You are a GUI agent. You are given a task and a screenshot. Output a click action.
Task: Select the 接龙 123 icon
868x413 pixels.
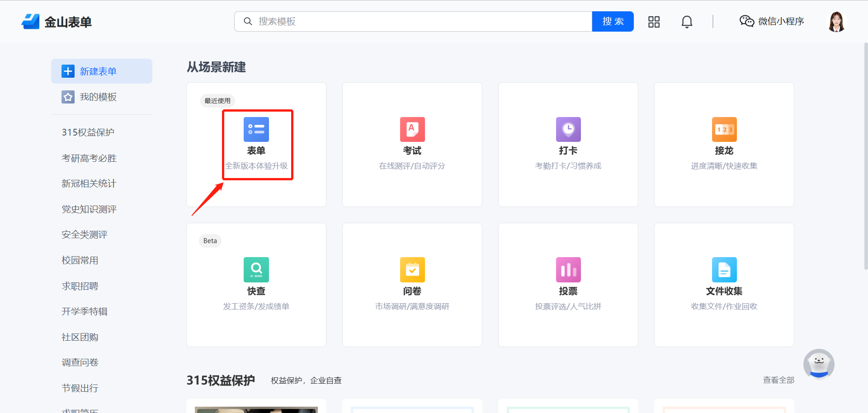[x=724, y=129]
